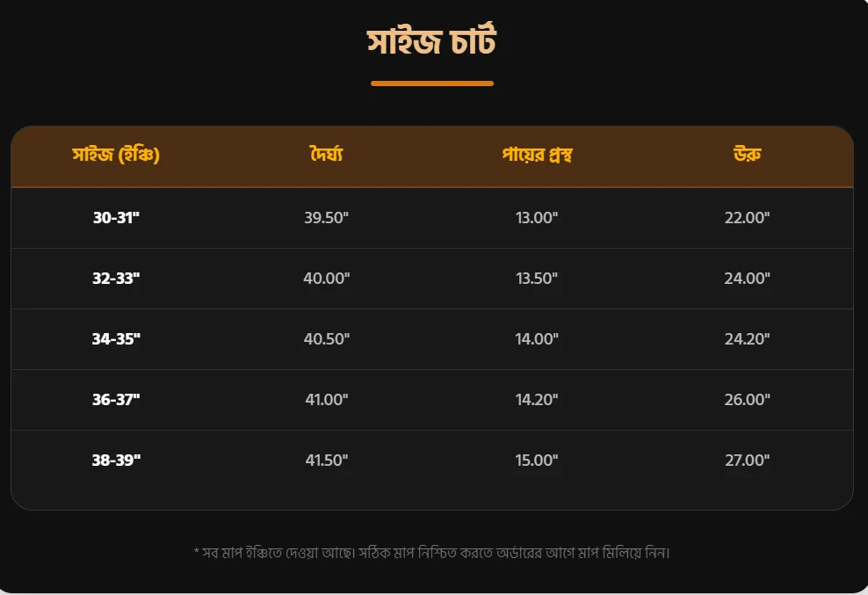Select the উরু column header
This screenshot has height=595, width=868.
pyautogui.click(x=748, y=154)
